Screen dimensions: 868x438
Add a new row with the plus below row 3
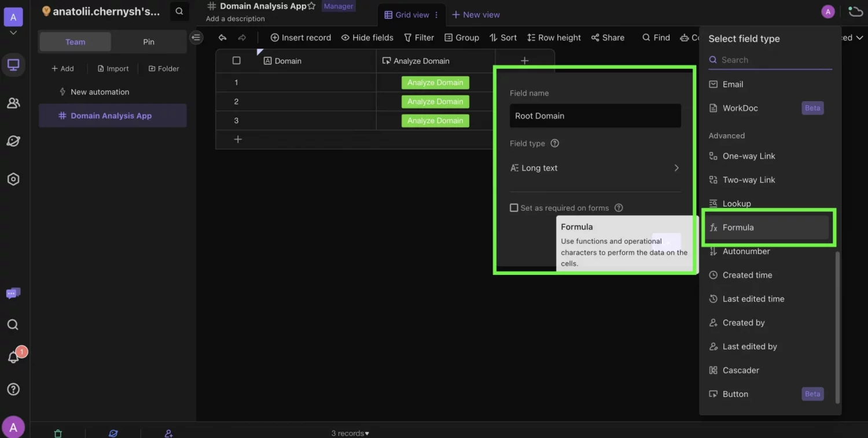238,139
